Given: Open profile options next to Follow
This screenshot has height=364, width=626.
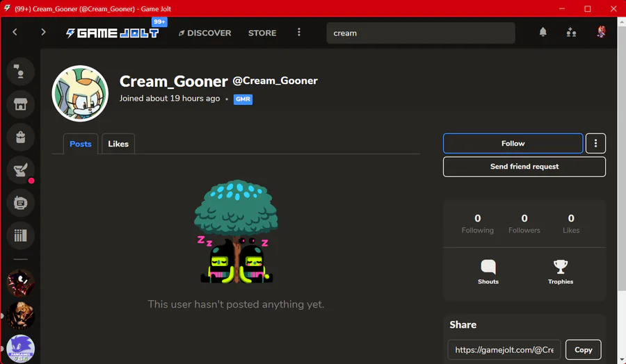Looking at the screenshot, I should [595, 143].
